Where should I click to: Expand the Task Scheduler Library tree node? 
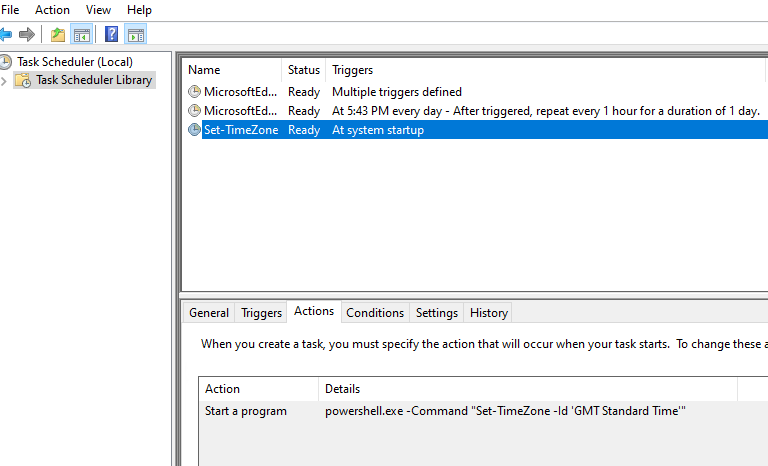(x=4, y=80)
